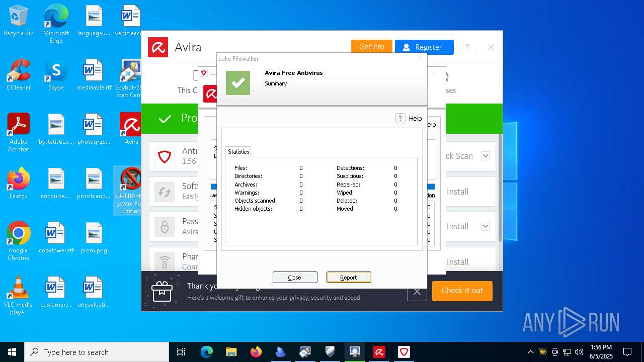This screenshot has height=362, width=644.
Task: Click the Objects scanned: statistic label
Action: [256, 201]
